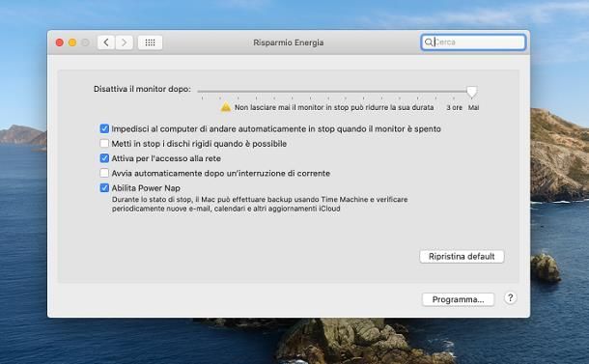Image resolution: width=589 pixels, height=364 pixels.
Task: Toggle 'Attiva per l'accesso alla rete' checkbox
Action: coord(104,158)
